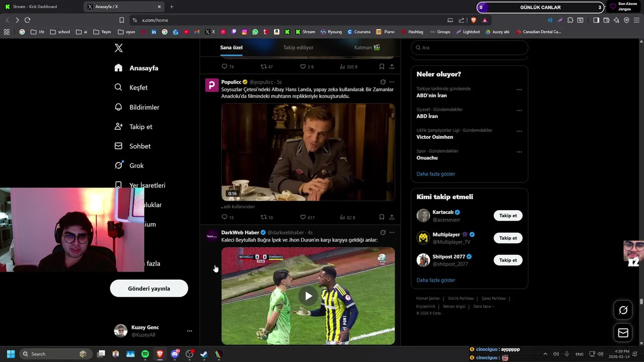Open the Windows Start menu
Screen dimensions: 644x362
[x=11, y=354]
